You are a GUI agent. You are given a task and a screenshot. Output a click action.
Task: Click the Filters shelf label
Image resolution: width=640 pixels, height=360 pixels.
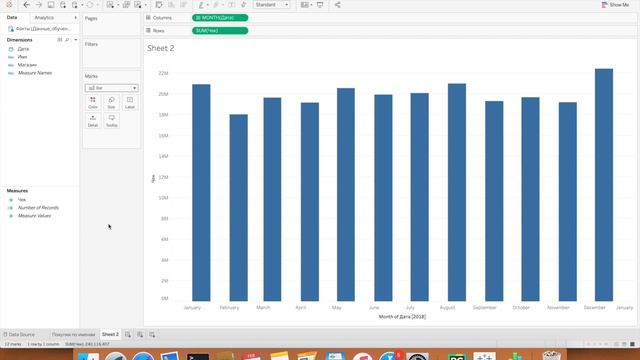(91, 44)
